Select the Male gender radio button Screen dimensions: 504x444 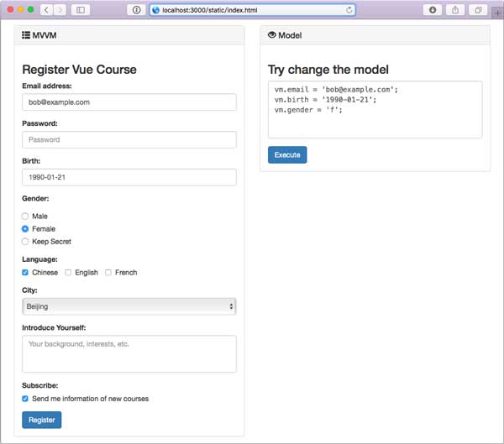[25, 217]
